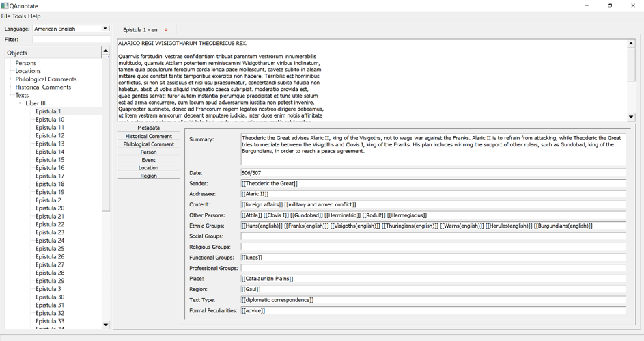Image resolution: width=644 pixels, height=341 pixels.
Task: Open the Tools menu
Action: click(19, 16)
